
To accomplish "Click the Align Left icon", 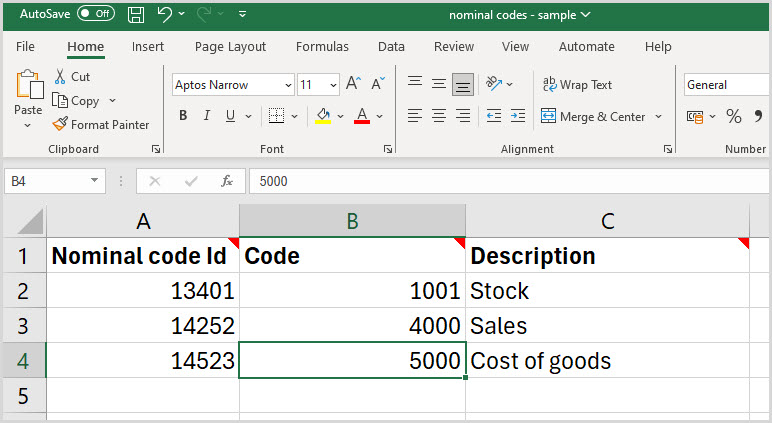I will pyautogui.click(x=415, y=116).
